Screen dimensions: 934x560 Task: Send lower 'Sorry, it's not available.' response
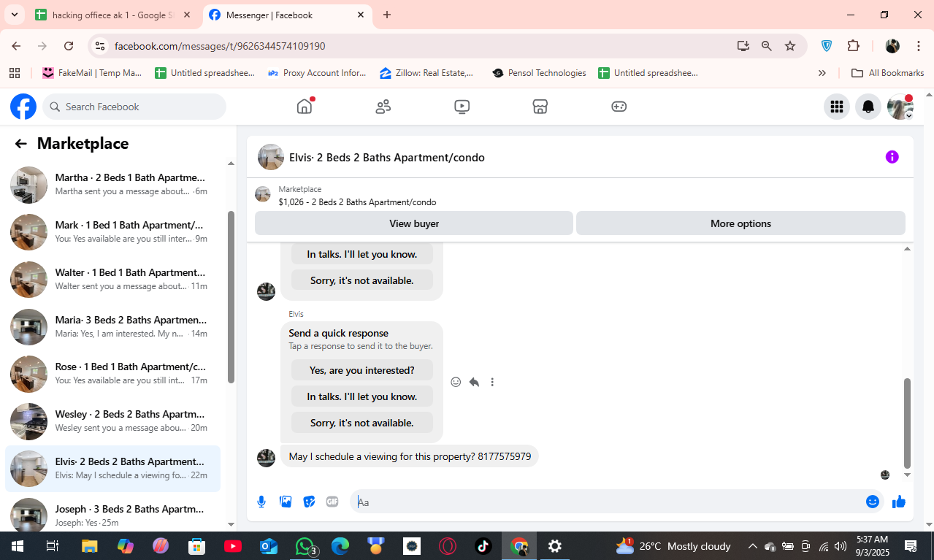coord(362,423)
